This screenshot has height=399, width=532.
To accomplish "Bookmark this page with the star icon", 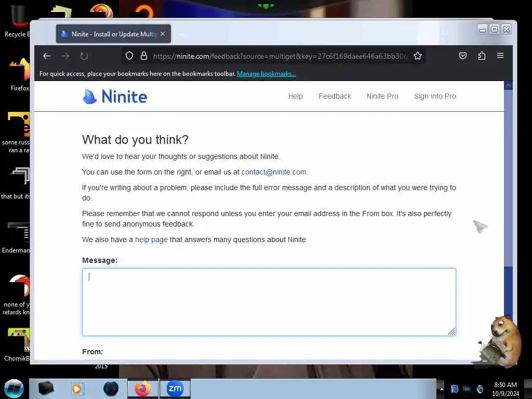I will pyautogui.click(x=418, y=56).
